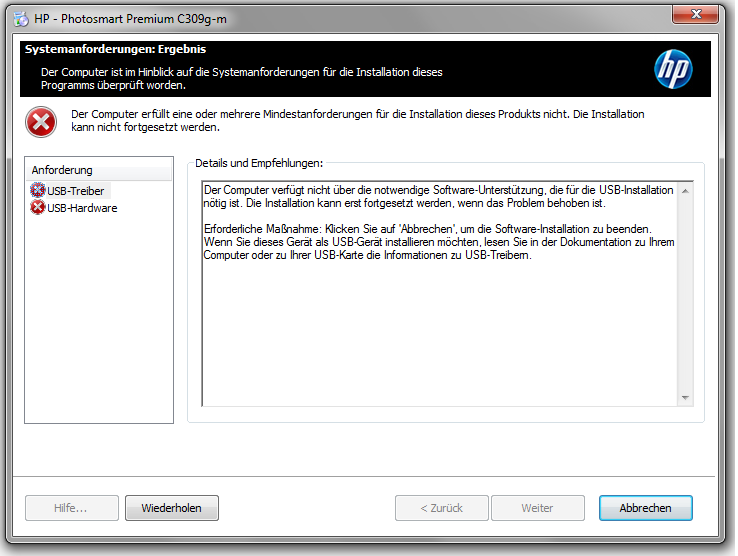Click the installer icon in the title bar
Screen dimensions: 738x556
click(21, 19)
